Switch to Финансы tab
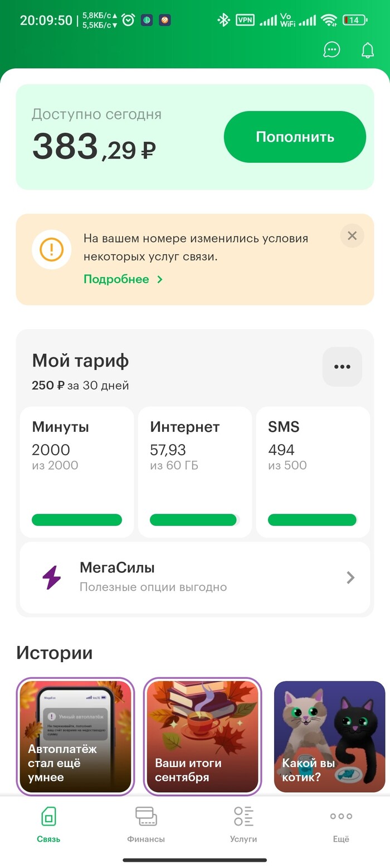The image size is (390, 868). pyautogui.click(x=146, y=824)
